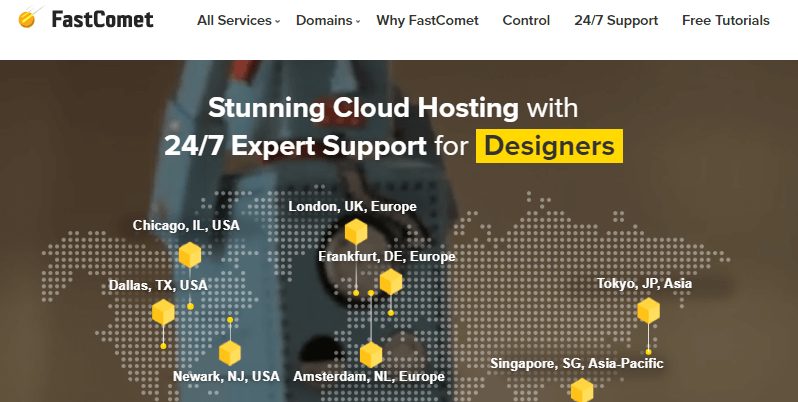Select the Newark datacenter cube icon
Screen dimensions: 798x402
coord(230,353)
